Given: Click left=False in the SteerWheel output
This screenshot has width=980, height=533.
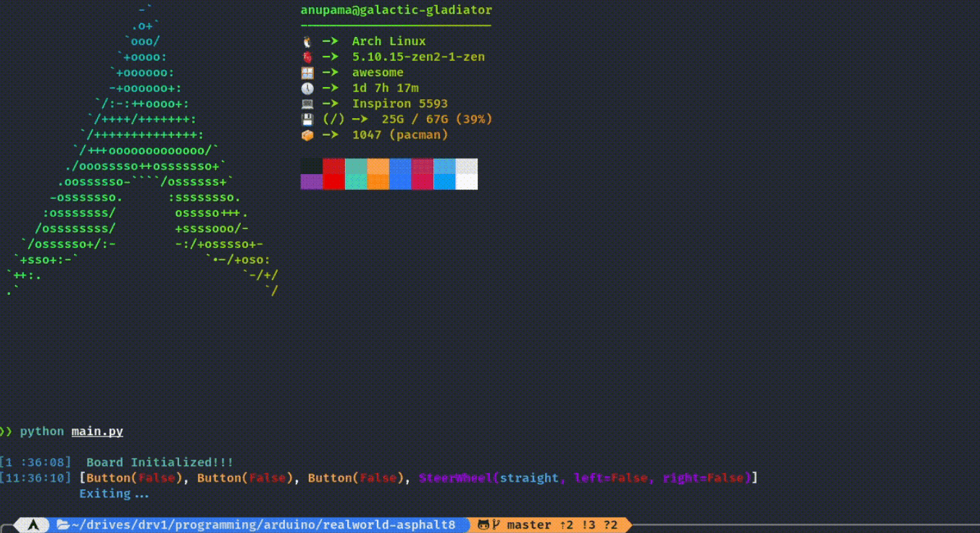Looking at the screenshot, I should [611, 478].
